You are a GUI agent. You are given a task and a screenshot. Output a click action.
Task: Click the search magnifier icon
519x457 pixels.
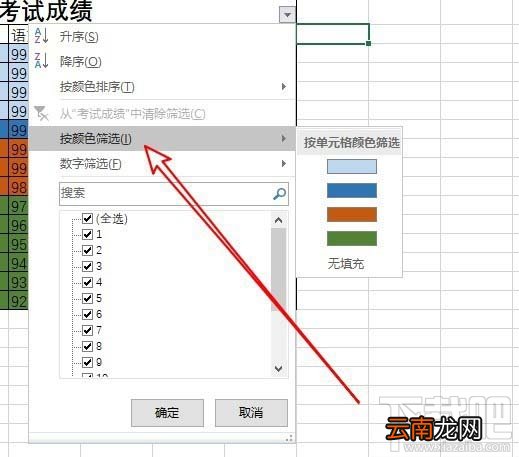[x=279, y=193]
